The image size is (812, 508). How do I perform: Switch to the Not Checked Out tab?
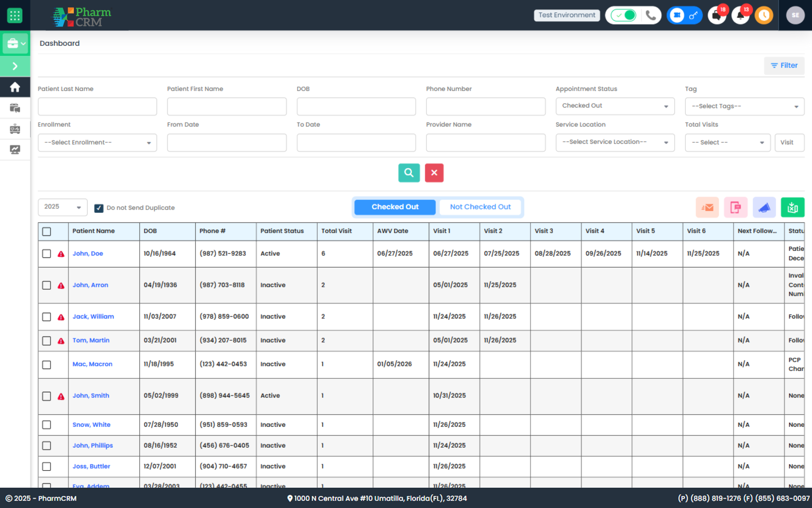pos(480,207)
